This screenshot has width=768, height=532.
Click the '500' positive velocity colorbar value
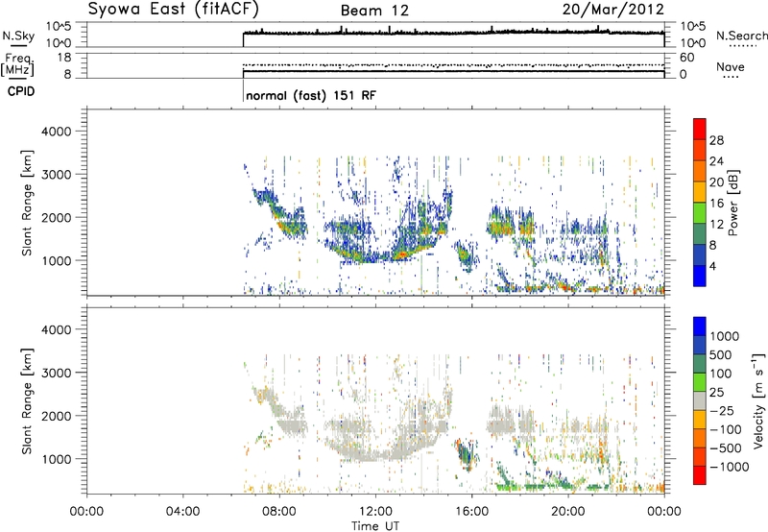tap(721, 355)
